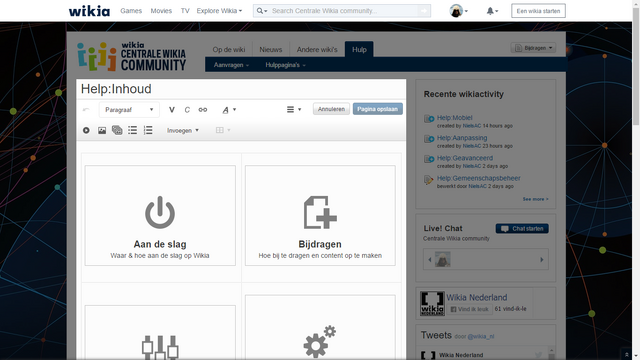Switch to the Nieuws tab
This screenshot has height=360, width=640.
coord(271,49)
